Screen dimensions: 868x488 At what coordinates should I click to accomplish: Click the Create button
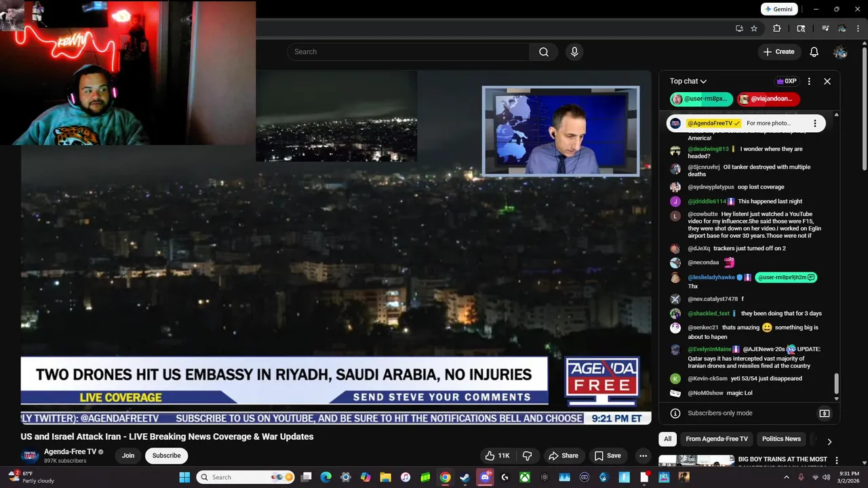[x=778, y=52]
